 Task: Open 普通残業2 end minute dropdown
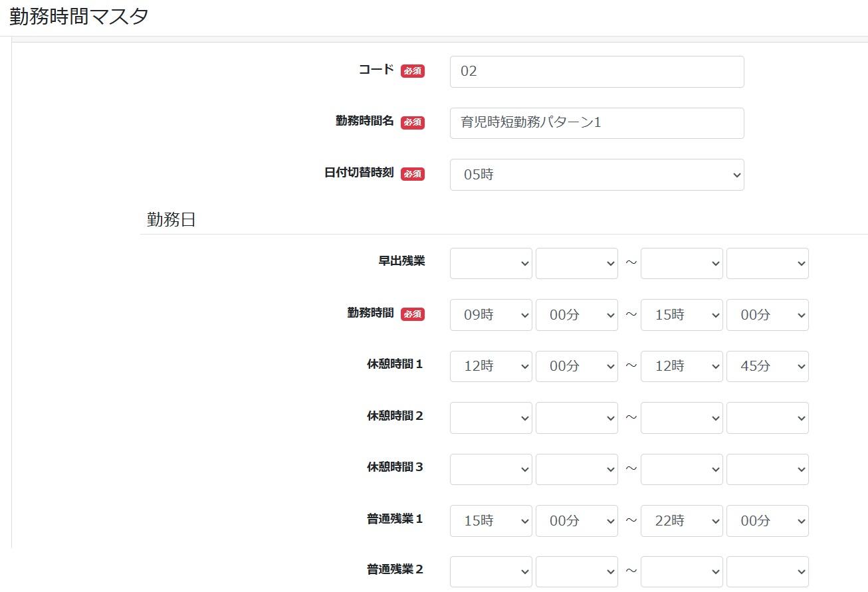[x=767, y=571]
